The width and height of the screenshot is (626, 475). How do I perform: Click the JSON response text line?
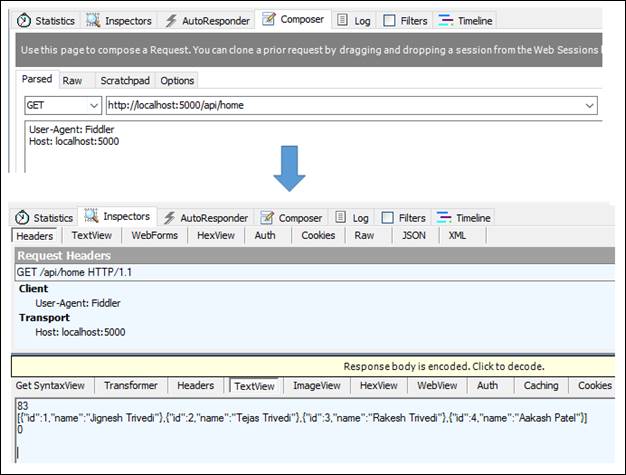302,418
